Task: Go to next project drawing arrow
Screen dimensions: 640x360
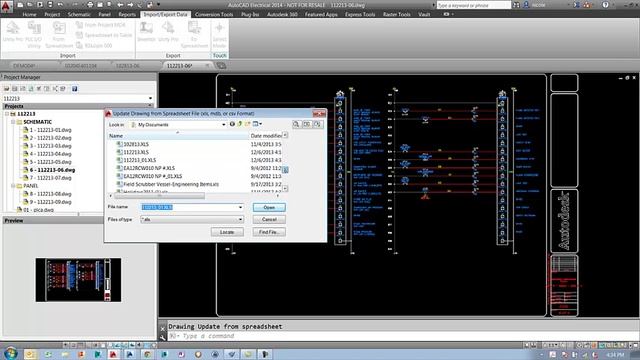Action: [130, 5]
